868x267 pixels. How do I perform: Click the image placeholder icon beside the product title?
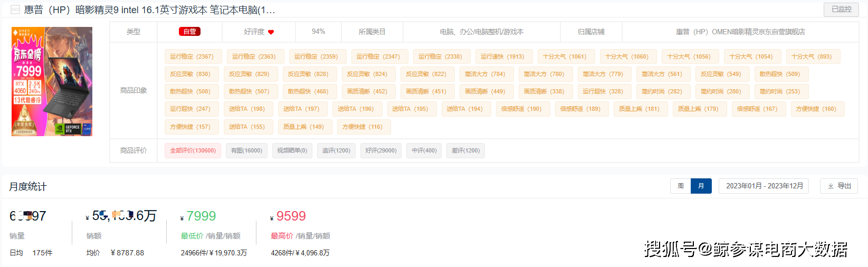15,9
